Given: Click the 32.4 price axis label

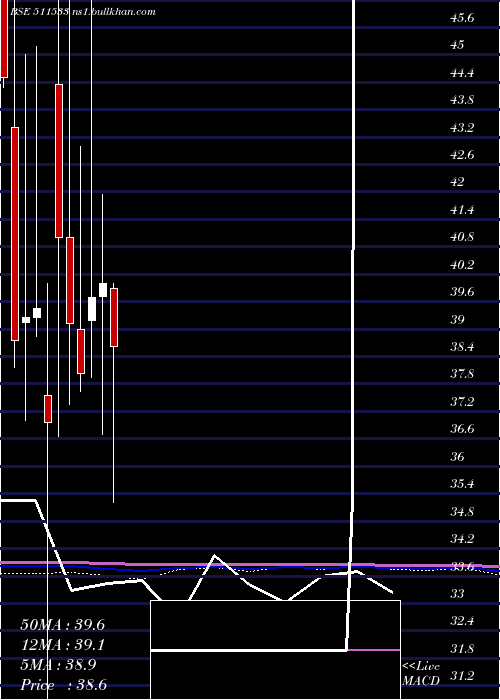Looking at the screenshot, I should click(462, 621).
